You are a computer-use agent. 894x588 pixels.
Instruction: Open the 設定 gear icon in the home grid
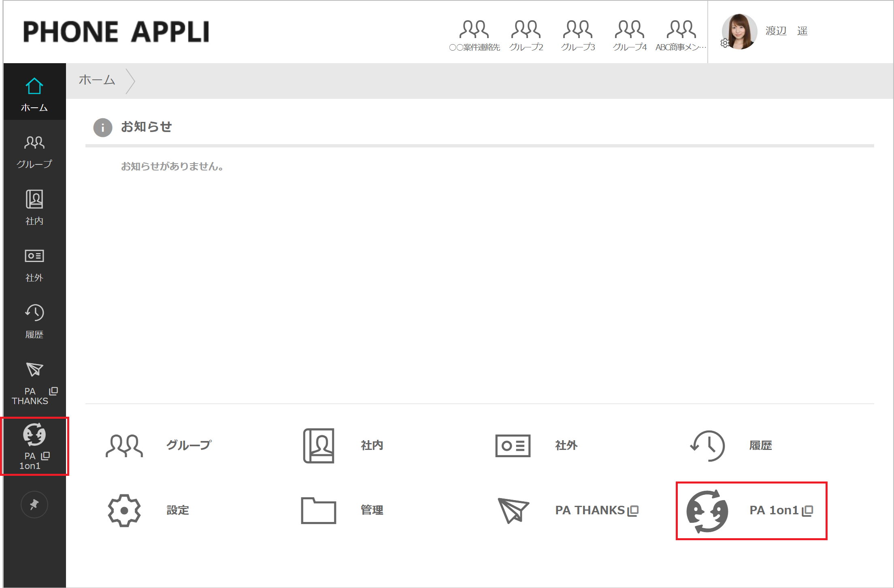click(x=124, y=510)
